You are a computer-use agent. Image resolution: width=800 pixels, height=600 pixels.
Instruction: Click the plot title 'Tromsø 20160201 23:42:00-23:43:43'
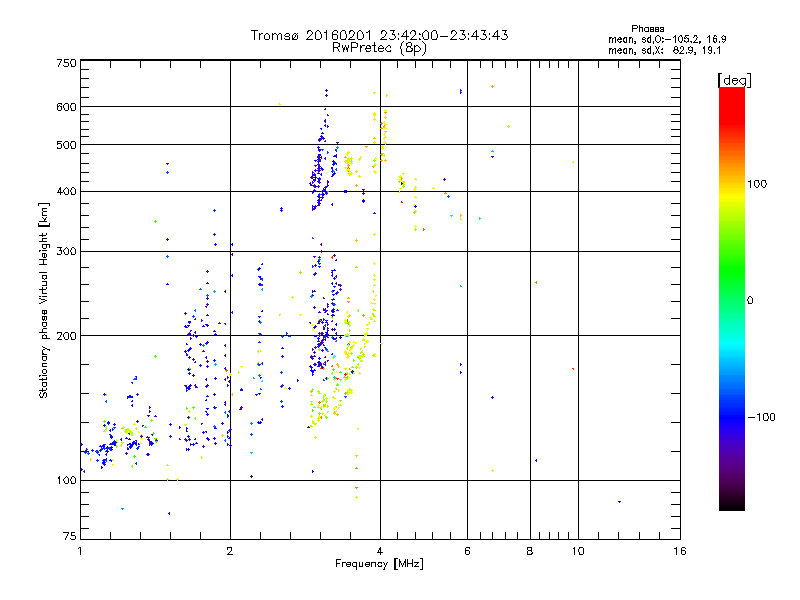[379, 35]
